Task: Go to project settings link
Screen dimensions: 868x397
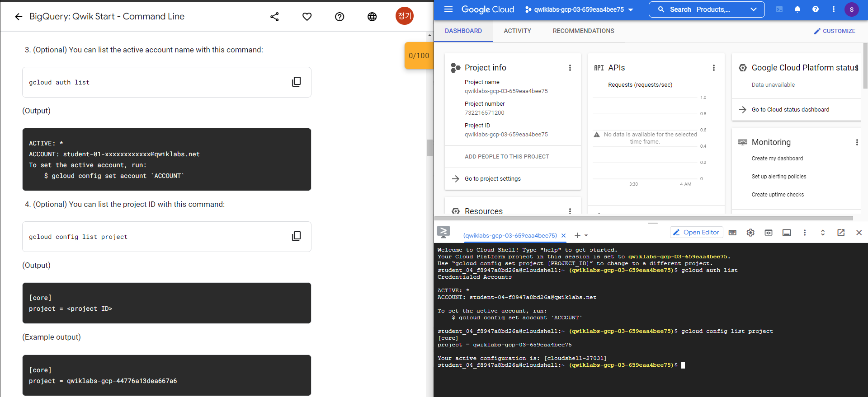Action: [493, 179]
